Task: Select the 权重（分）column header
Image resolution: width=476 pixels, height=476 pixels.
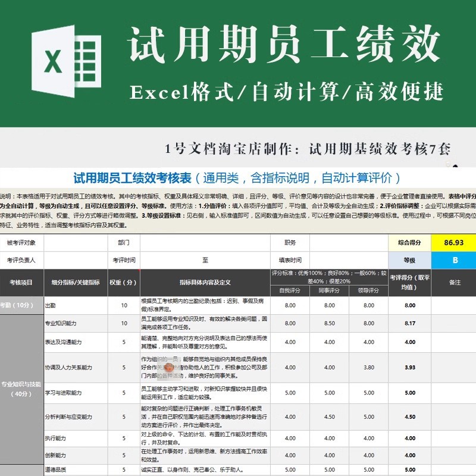Action: click(x=124, y=283)
